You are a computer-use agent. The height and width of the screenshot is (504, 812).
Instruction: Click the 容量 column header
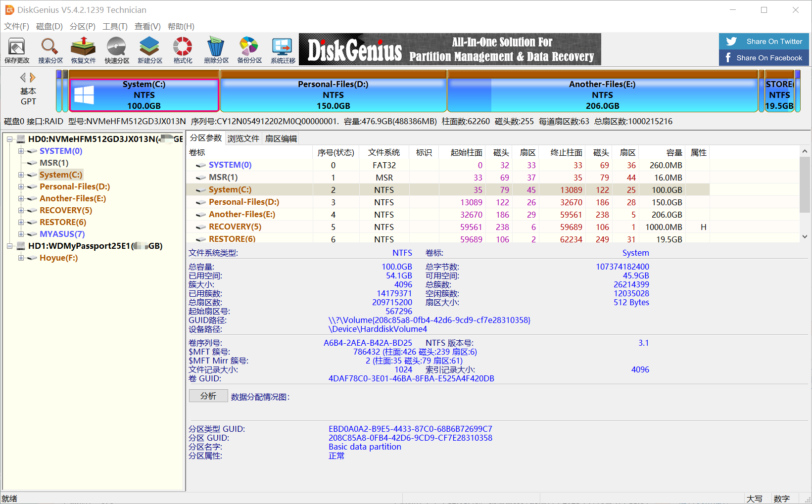tap(663, 152)
